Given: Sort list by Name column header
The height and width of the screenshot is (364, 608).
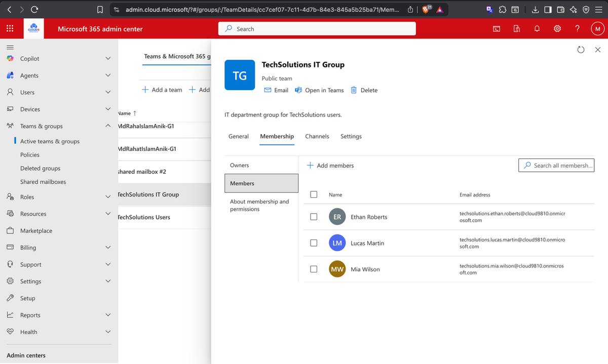Looking at the screenshot, I should (127, 113).
